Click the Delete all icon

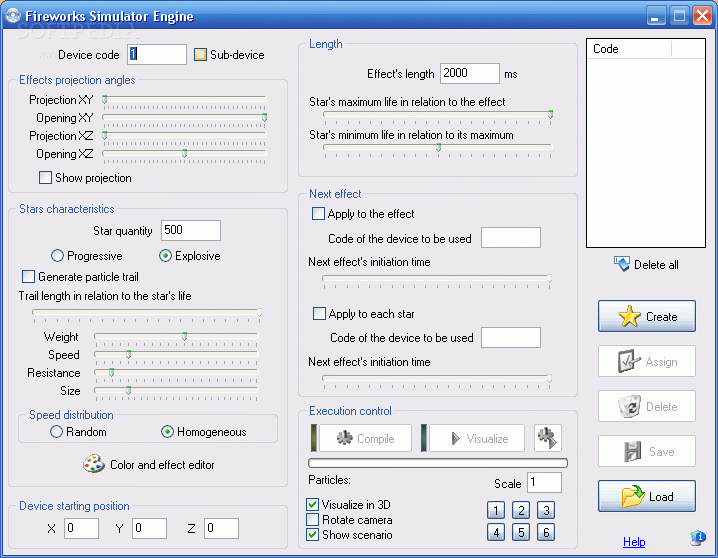pyautogui.click(x=622, y=264)
